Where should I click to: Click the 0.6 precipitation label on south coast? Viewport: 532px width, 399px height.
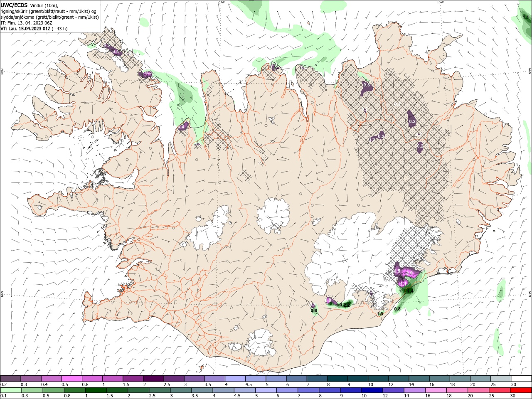point(314,310)
